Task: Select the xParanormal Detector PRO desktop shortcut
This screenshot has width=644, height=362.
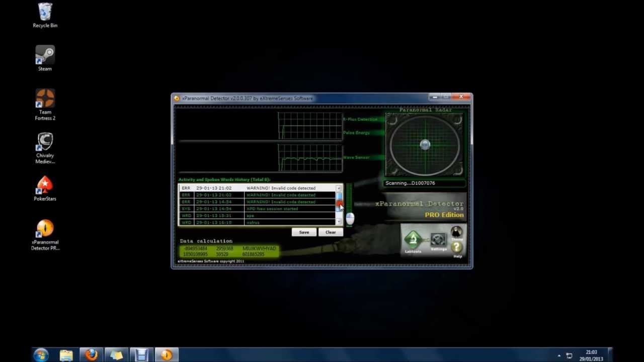Action: coord(45,235)
